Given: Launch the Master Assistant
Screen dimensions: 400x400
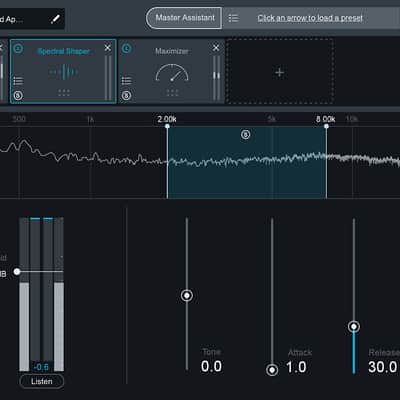Looking at the screenshot, I should pyautogui.click(x=184, y=18).
